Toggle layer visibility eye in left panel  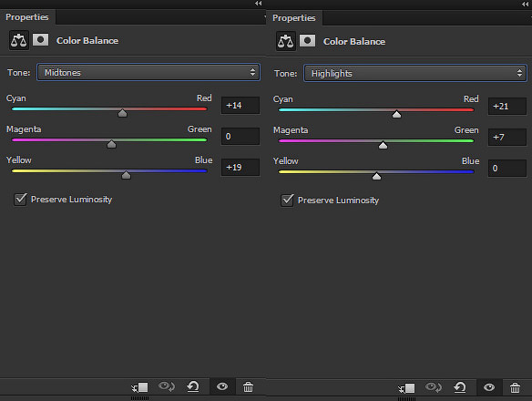coord(222,386)
